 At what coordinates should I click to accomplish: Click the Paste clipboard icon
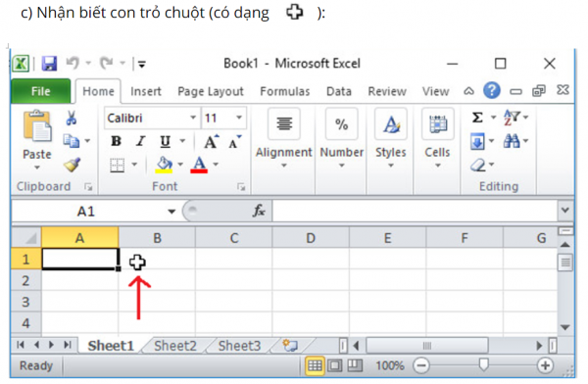(x=37, y=126)
